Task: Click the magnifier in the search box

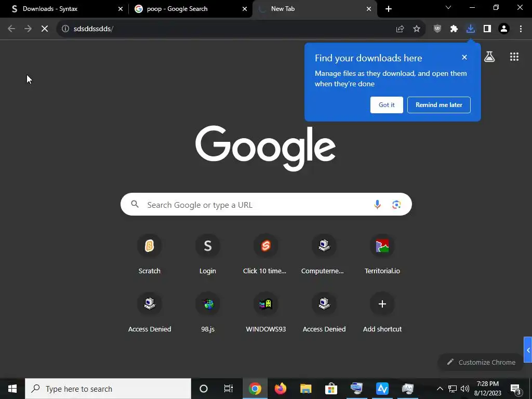Action: click(135, 204)
